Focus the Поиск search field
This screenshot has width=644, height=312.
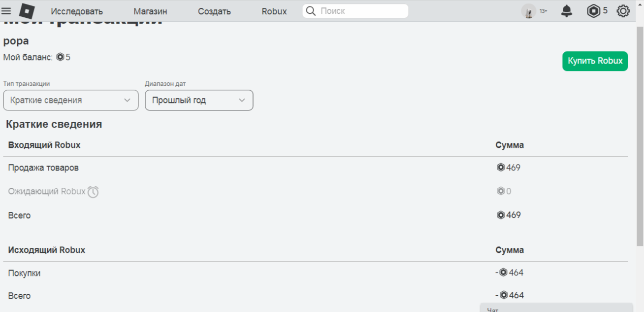[355, 11]
